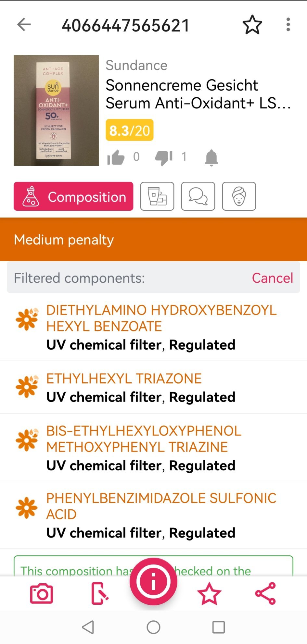The width and height of the screenshot is (307, 644).
Task: Tap the back arrow at top
Action: (24, 25)
